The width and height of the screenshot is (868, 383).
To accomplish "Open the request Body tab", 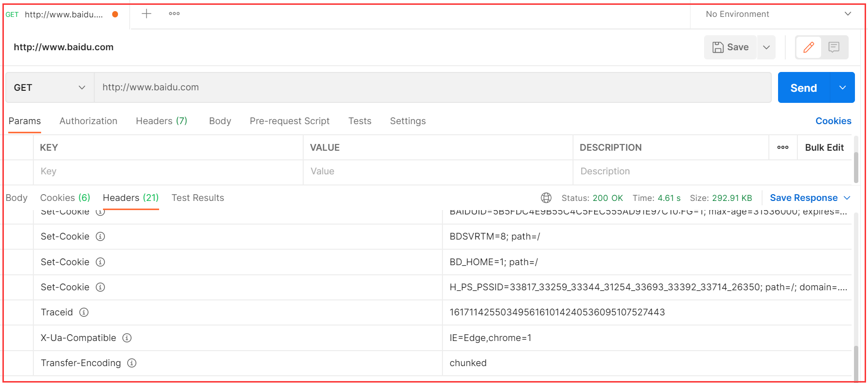I will (220, 121).
